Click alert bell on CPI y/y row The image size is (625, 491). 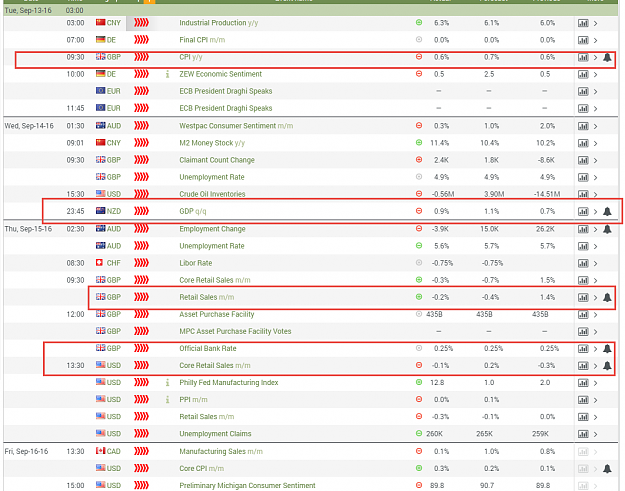point(607,57)
